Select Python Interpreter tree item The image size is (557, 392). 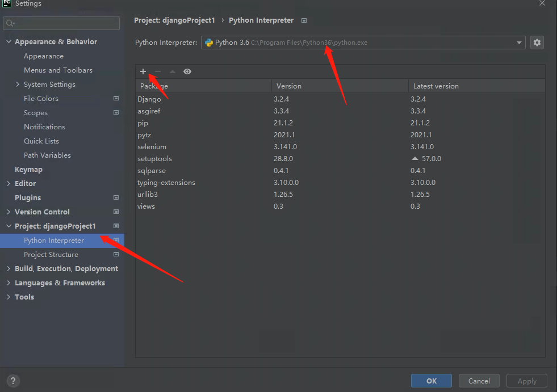62,241
